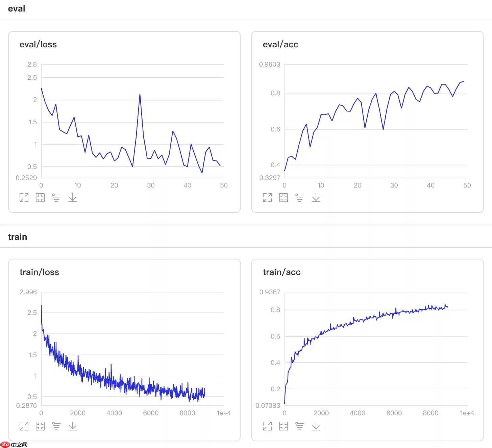Click the zoom-region icon under eval/acc
This screenshot has height=448, width=492.
pos(284,198)
